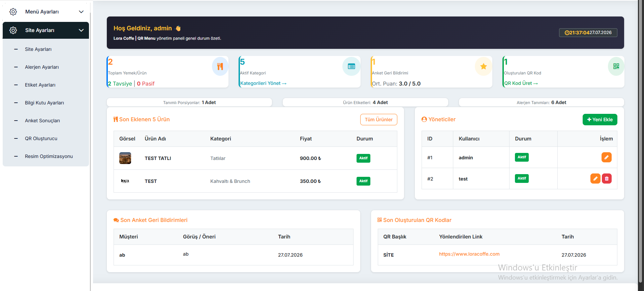Click Tatlılar category cell
The image size is (644, 291).
point(218,158)
